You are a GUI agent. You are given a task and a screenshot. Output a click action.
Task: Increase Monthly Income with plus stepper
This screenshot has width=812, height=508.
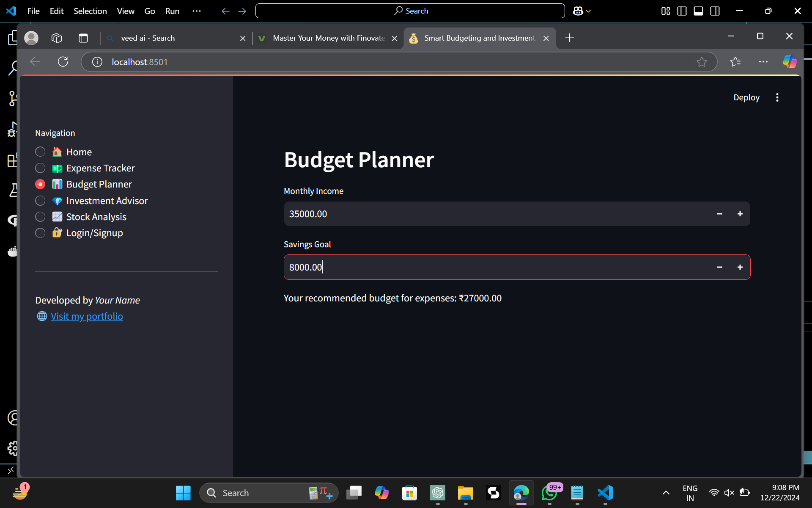click(x=740, y=214)
